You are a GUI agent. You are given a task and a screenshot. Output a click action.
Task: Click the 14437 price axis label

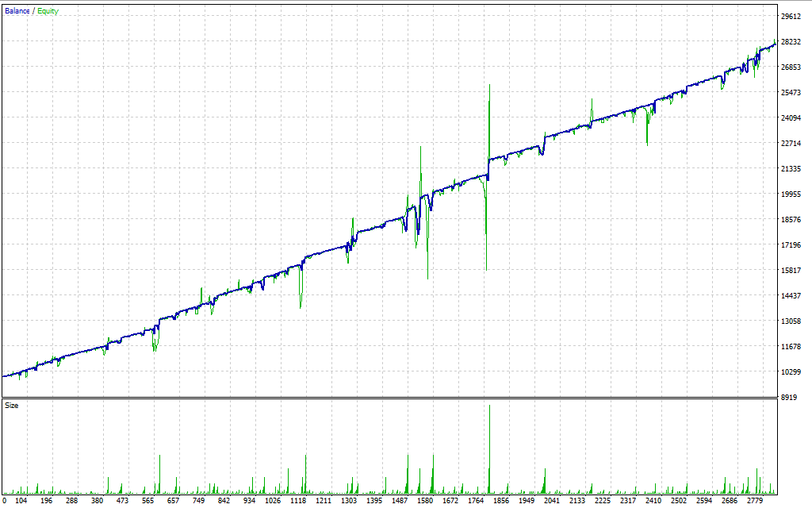pyautogui.click(x=791, y=296)
